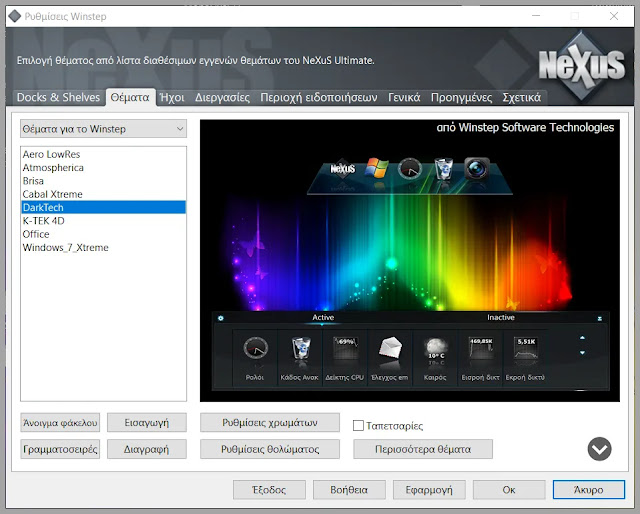The width and height of the screenshot is (640, 514).
Task: Close the Winstep settings window
Action: point(613,16)
